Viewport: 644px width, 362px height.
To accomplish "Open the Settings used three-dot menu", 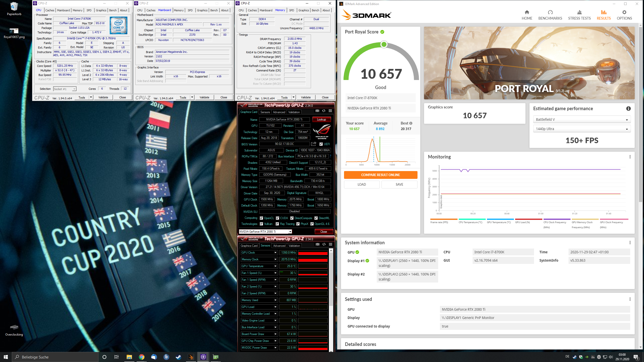I will tap(630, 299).
